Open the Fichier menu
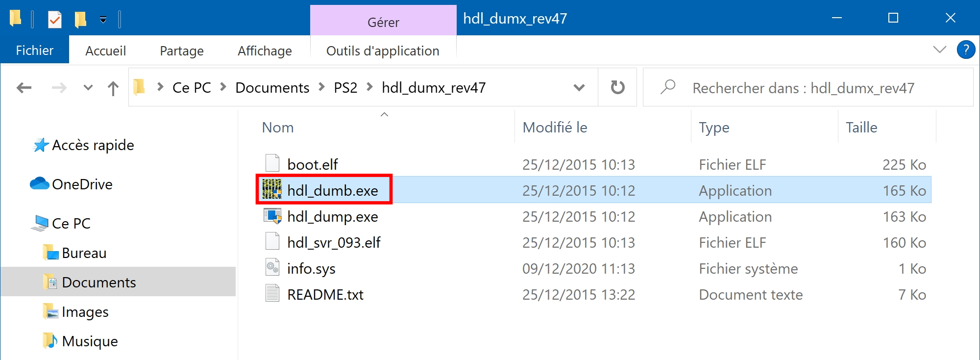Image resolution: width=980 pixels, height=360 pixels. coord(34,51)
